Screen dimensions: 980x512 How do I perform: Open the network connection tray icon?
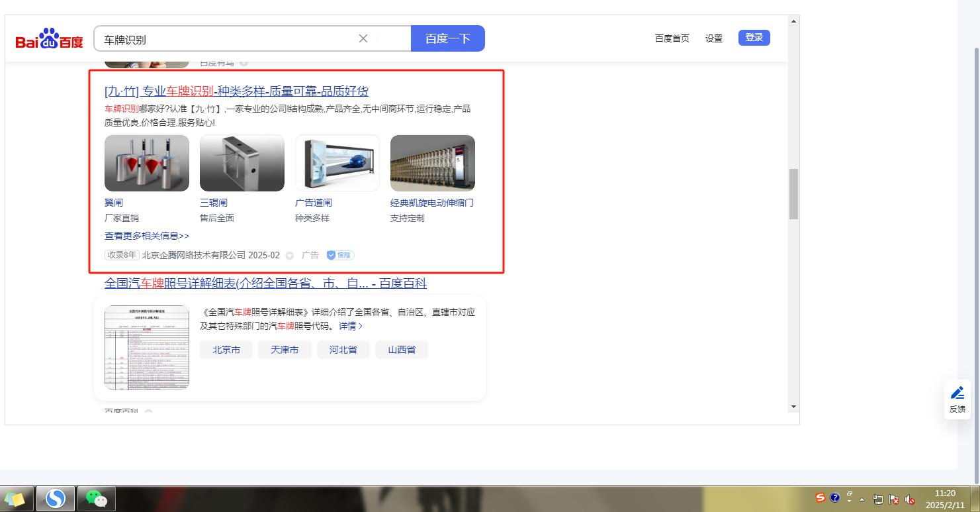[879, 499]
